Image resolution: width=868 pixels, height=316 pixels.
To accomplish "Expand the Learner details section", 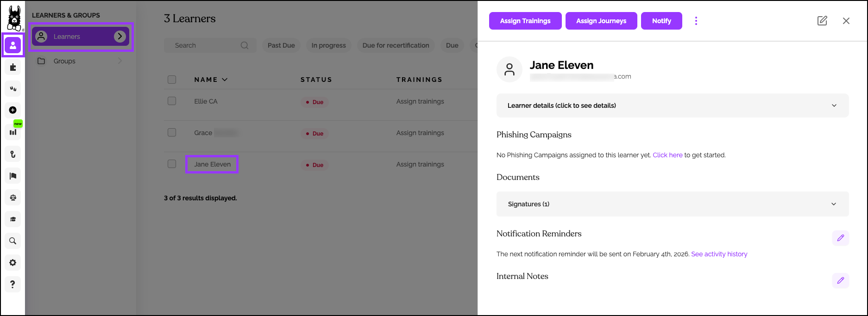I will pos(672,105).
